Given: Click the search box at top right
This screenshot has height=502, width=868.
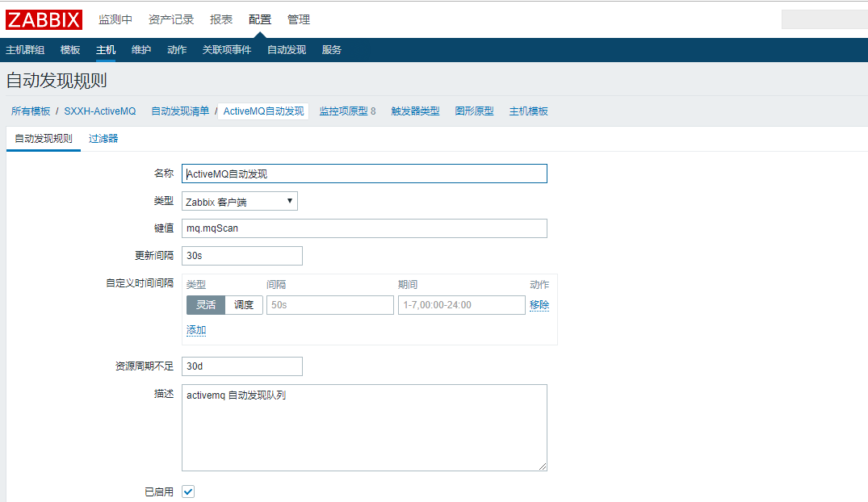Looking at the screenshot, I should coord(825,19).
